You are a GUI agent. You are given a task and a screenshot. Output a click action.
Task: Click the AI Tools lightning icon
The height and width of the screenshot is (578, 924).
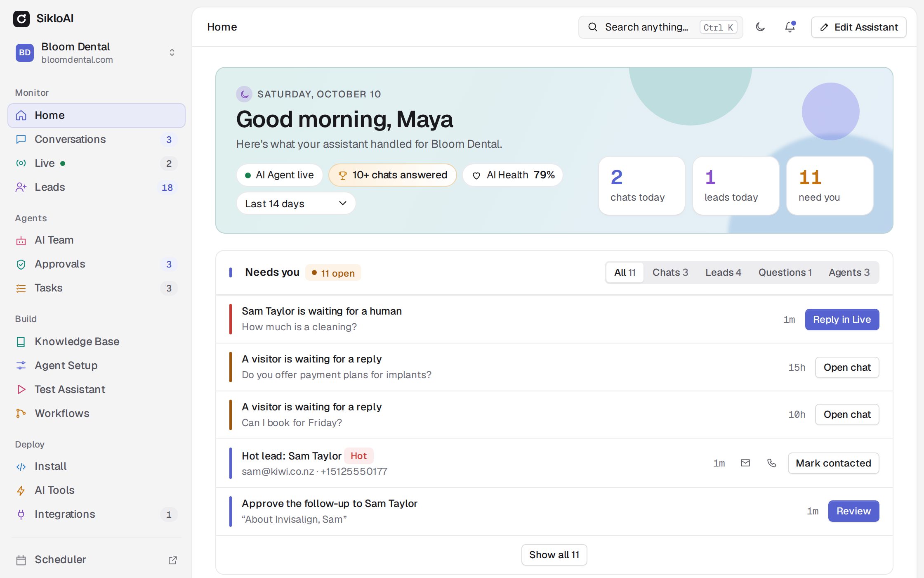point(21,490)
